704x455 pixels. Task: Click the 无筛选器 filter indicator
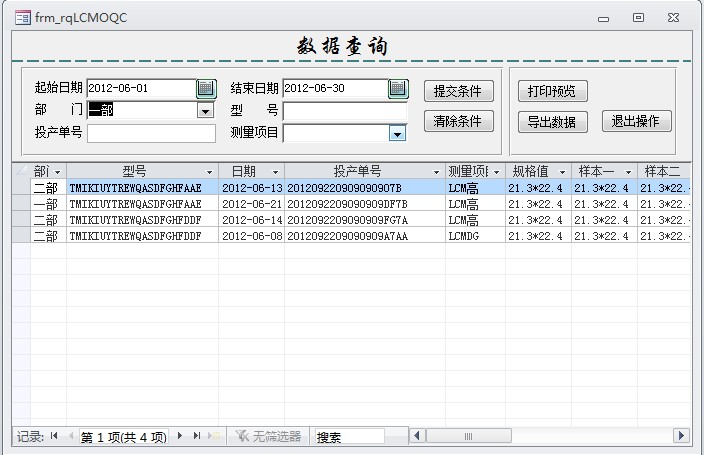coord(268,436)
